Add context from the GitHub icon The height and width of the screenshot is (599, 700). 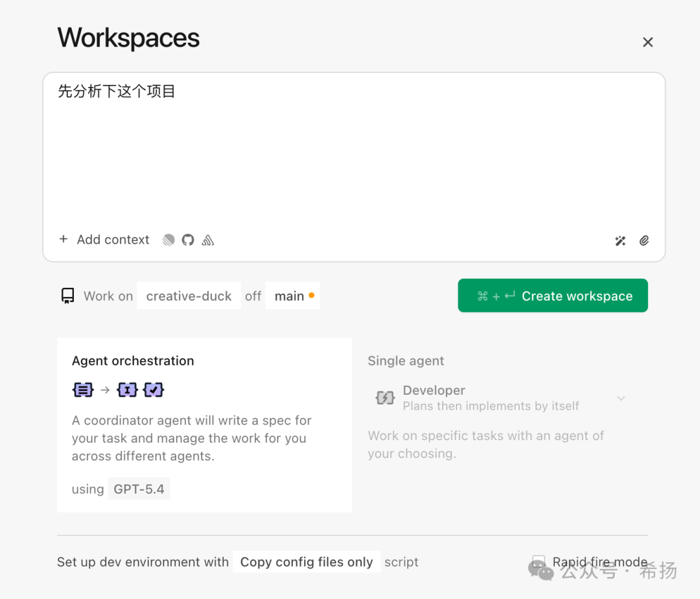pos(188,240)
